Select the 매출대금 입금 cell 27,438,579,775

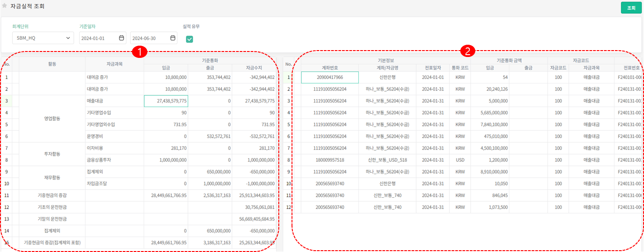(166, 101)
